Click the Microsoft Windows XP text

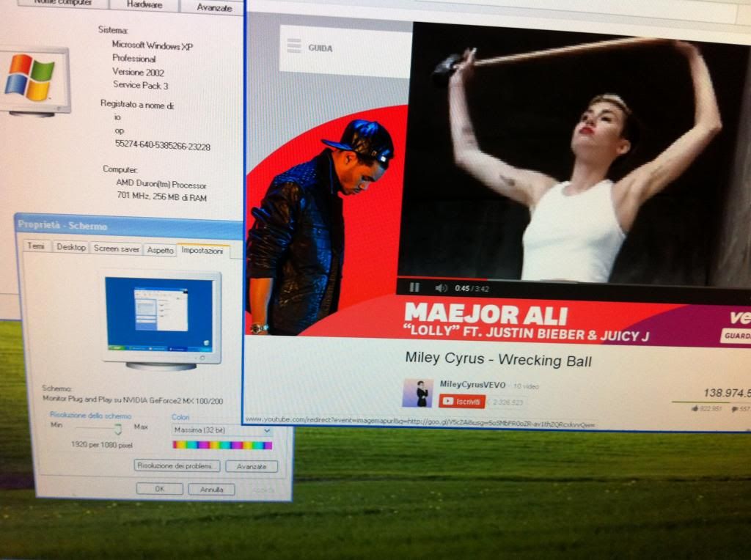click(x=153, y=45)
